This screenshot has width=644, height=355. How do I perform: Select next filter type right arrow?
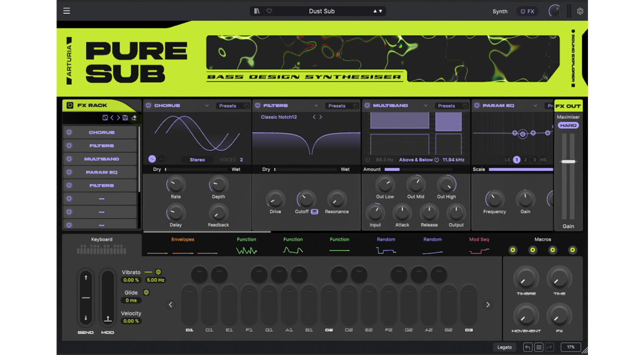pyautogui.click(x=321, y=117)
